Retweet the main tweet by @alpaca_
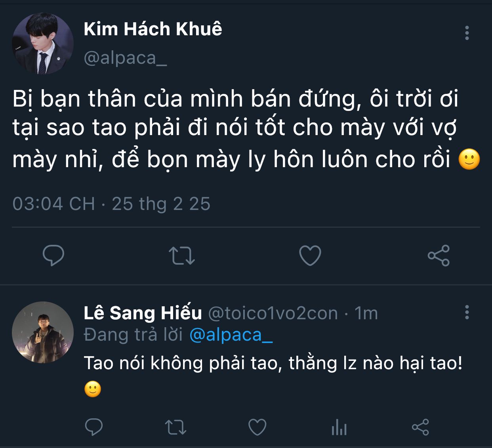The image size is (492, 448). pos(182,255)
